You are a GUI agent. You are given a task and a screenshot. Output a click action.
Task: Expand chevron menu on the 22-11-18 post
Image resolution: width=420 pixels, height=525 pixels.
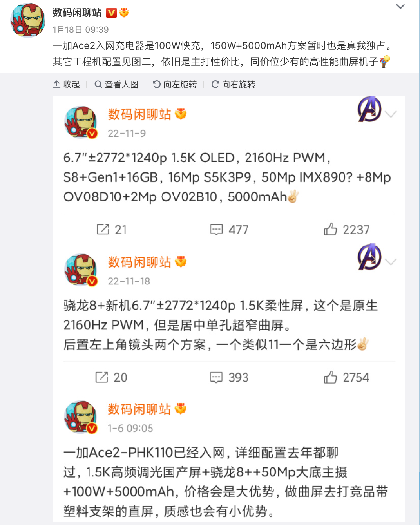tap(391, 262)
